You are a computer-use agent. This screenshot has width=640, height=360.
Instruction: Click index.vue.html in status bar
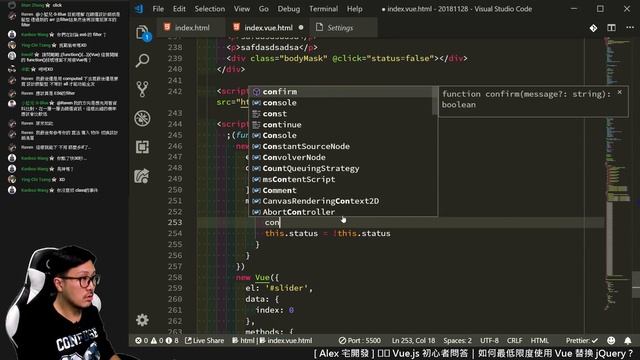(x=286, y=340)
